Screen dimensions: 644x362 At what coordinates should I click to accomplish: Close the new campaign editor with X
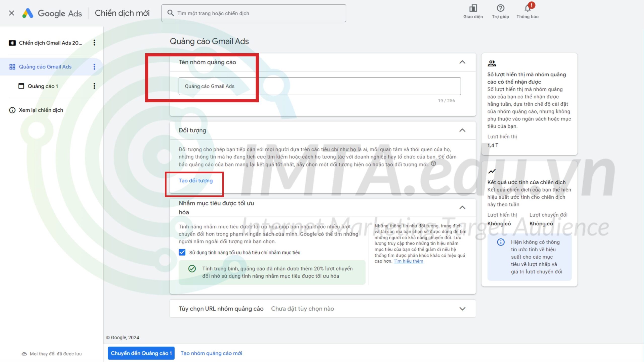[x=12, y=13]
